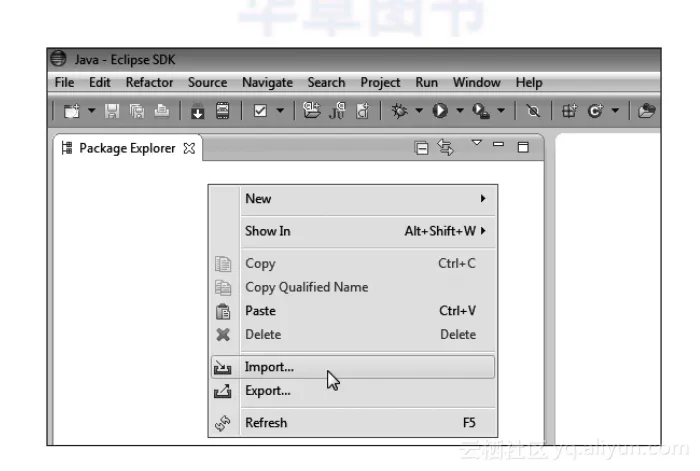This screenshot has width=700, height=471.
Task: Open the Navigate menu
Action: [x=267, y=83]
